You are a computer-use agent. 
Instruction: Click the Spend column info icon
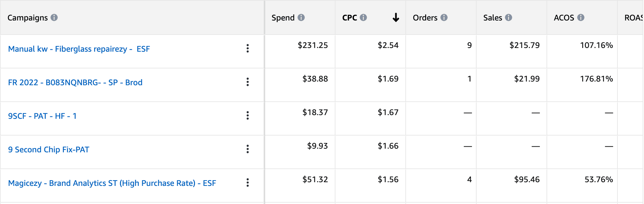pyautogui.click(x=301, y=18)
